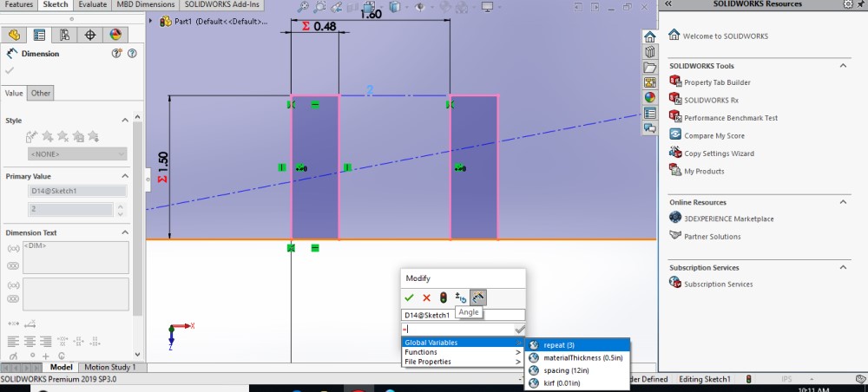
Task: Click Zoom to Area icon
Action: point(319,7)
